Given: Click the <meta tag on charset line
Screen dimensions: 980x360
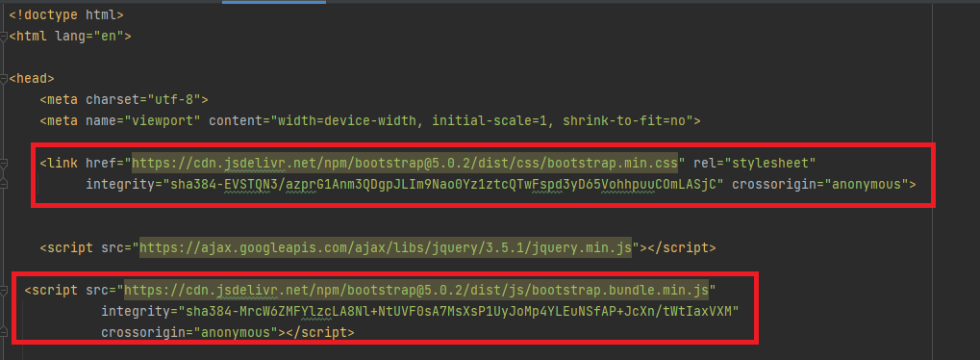Looking at the screenshot, I should point(60,99).
